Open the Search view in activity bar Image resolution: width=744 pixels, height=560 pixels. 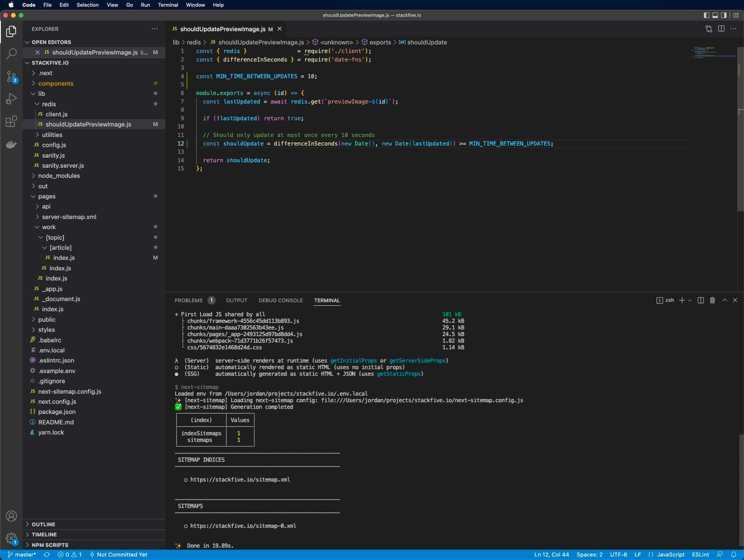11,53
